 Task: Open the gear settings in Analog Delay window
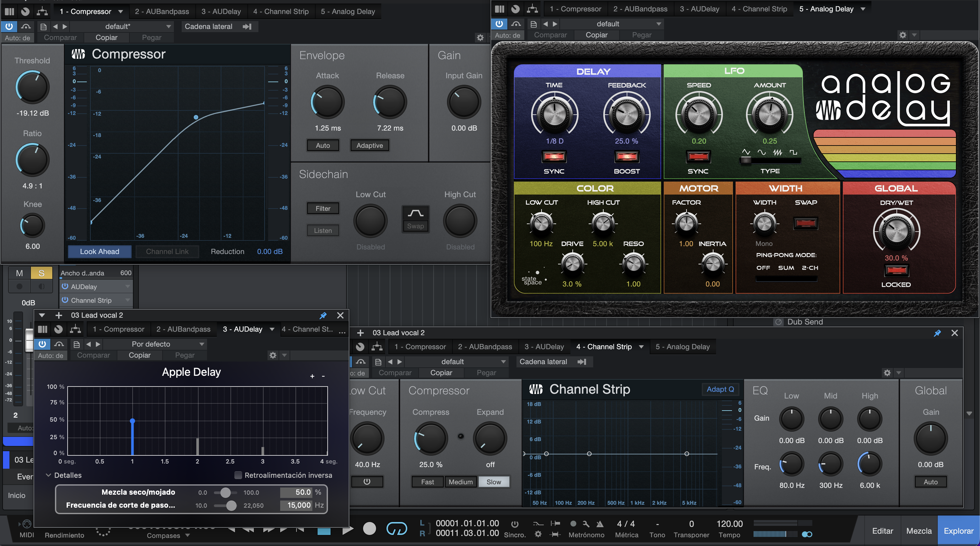tap(902, 35)
